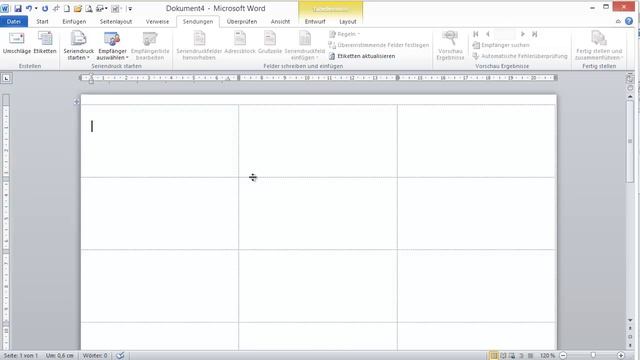
Task: Click the zoom slider handle
Action: pyautogui.click(x=593, y=356)
